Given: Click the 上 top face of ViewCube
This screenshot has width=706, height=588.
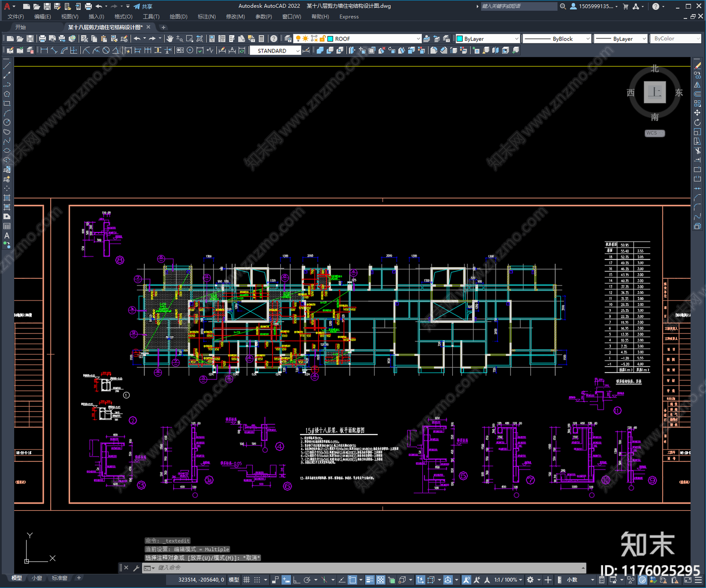Looking at the screenshot, I should pyautogui.click(x=655, y=92).
